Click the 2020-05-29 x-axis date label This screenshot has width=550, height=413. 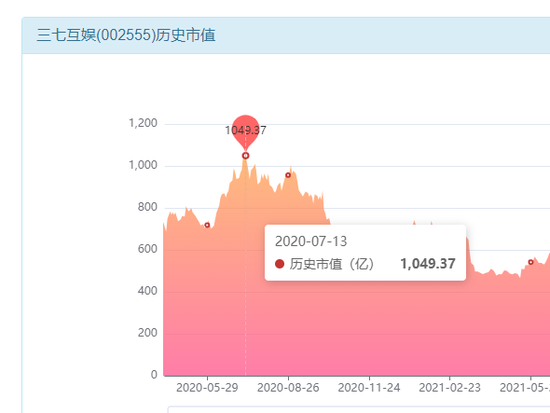pyautogui.click(x=207, y=388)
